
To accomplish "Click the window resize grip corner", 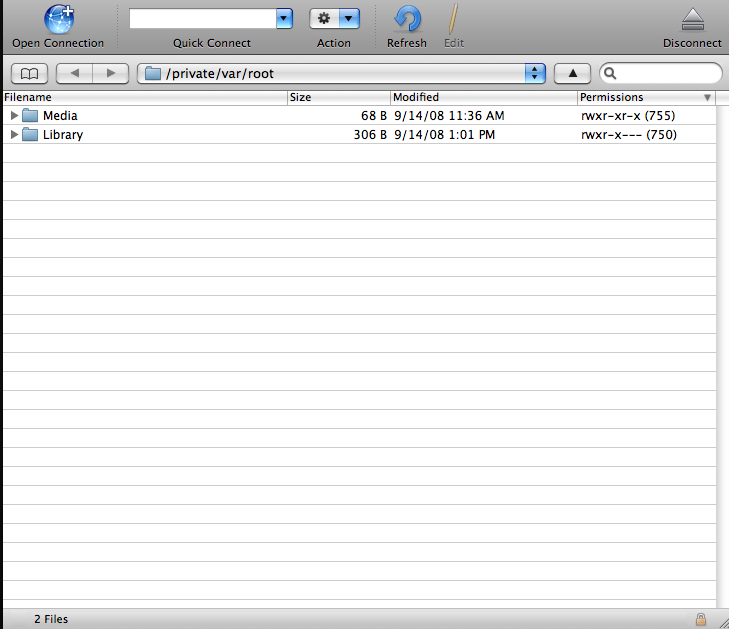I will pos(722,622).
